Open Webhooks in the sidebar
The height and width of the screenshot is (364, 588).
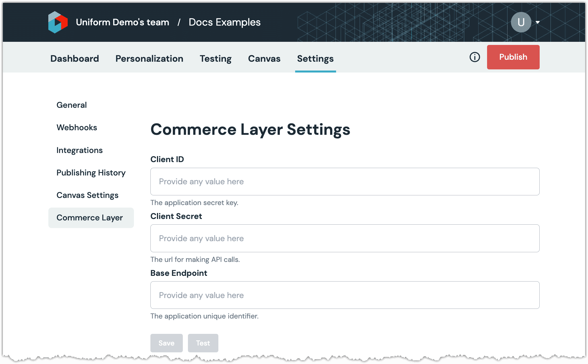coord(77,127)
